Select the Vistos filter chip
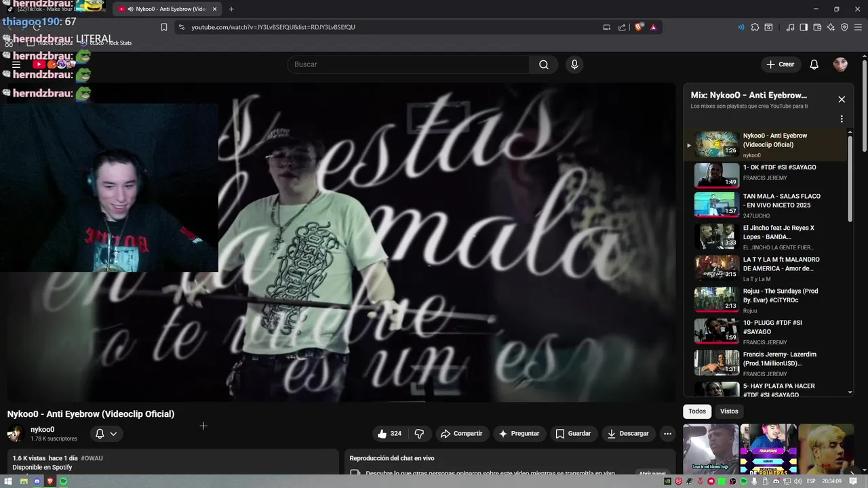Screen dimensions: 868x488 (x=729, y=411)
